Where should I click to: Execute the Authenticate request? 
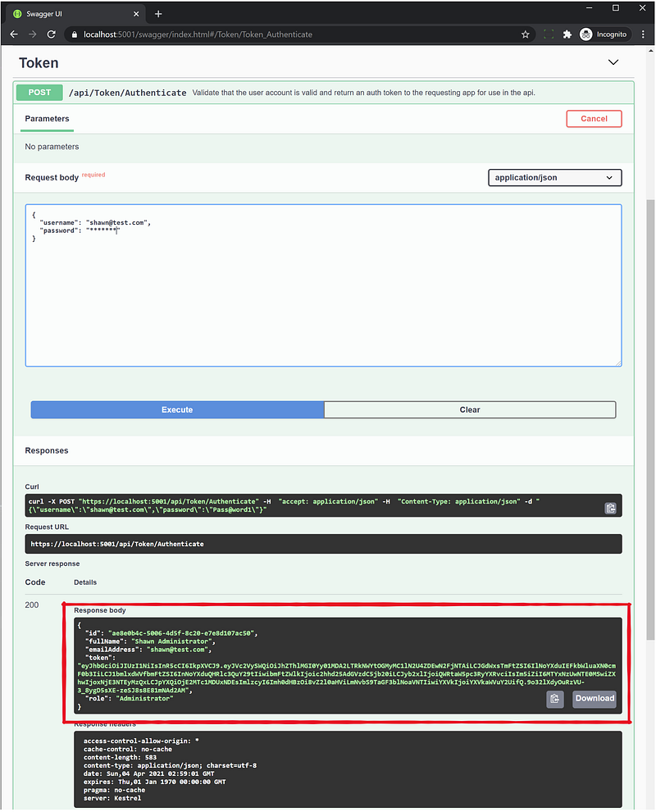[x=177, y=409]
